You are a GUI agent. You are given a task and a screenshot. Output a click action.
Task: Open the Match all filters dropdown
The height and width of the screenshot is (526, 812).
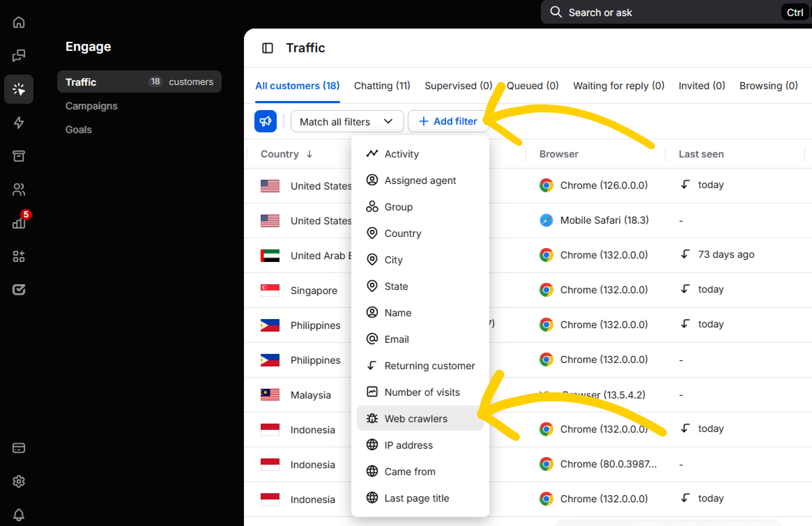point(347,121)
